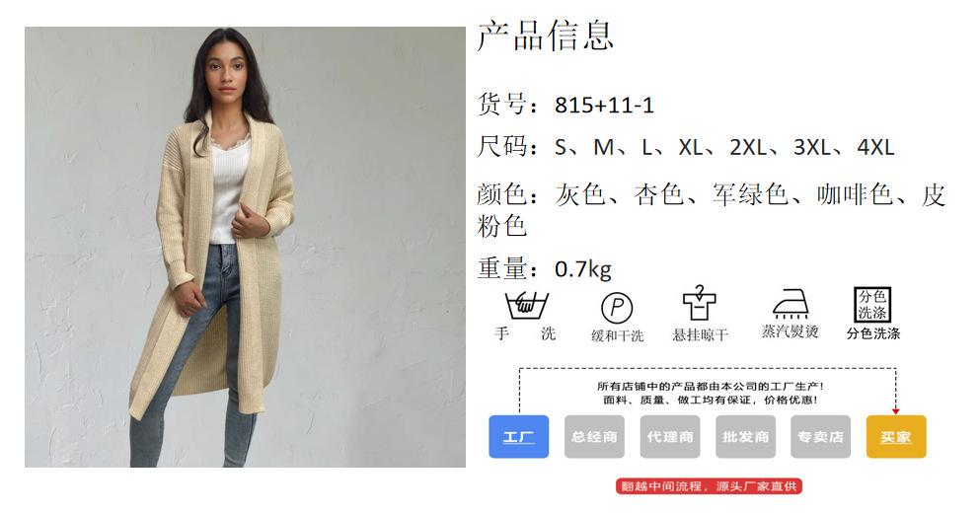Image resolution: width=980 pixels, height=514 pixels.
Task: Click the 0.7kg weight value
Action: click(583, 269)
